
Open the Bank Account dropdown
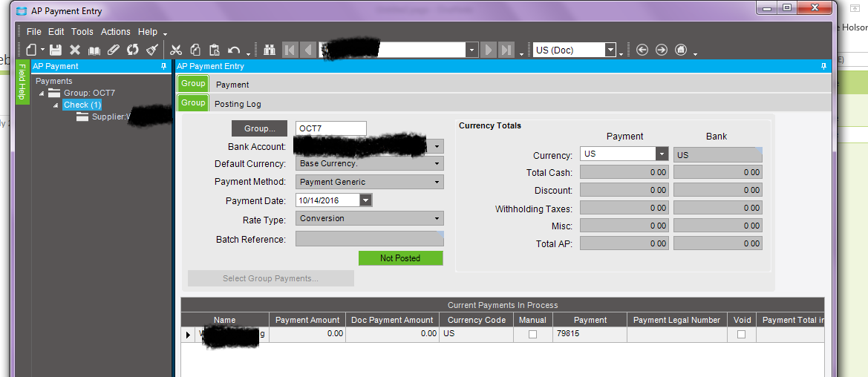pyautogui.click(x=437, y=147)
